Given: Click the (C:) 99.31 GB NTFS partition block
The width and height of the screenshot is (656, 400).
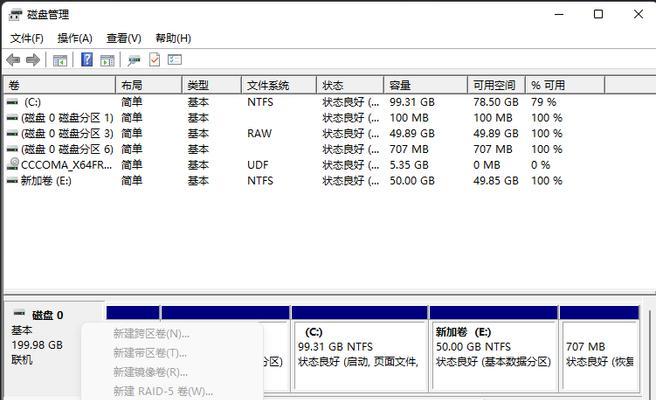Looking at the screenshot, I should click(358, 346).
